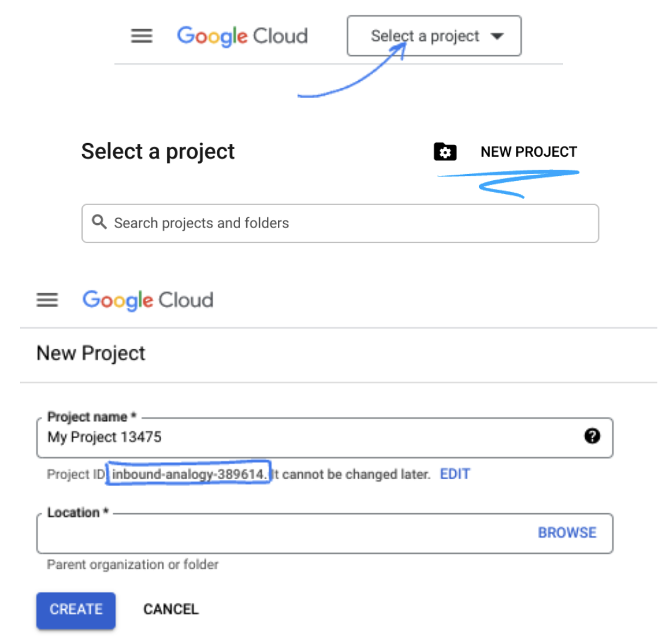This screenshot has height=644, width=658.
Task: Click the search magnifier icon
Action: pyautogui.click(x=100, y=223)
